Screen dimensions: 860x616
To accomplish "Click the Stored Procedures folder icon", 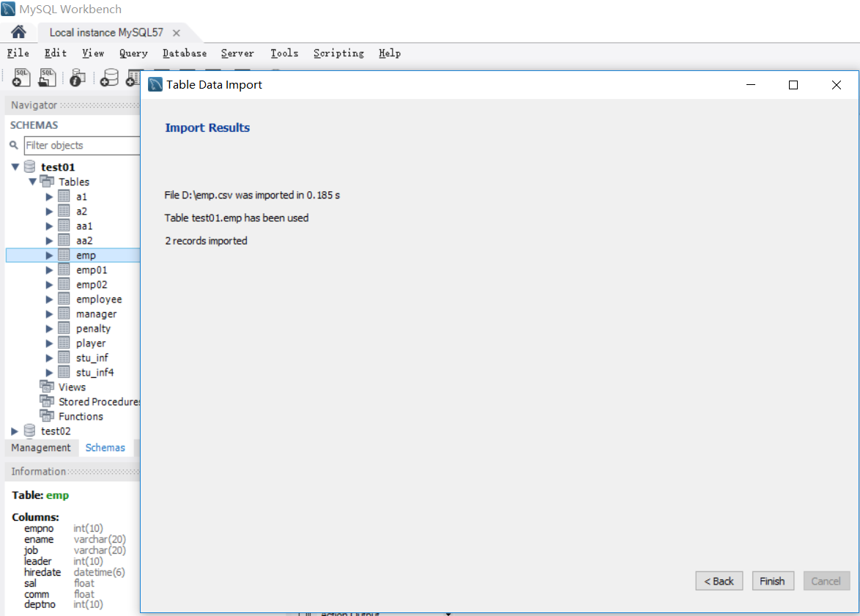I will coord(47,401).
